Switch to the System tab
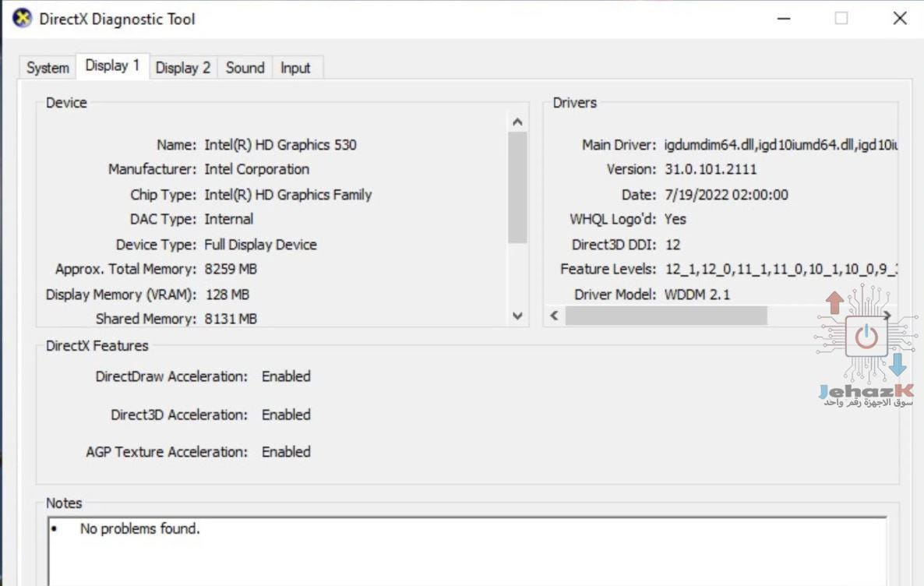Screen dimensions: 924x586 click(48, 68)
